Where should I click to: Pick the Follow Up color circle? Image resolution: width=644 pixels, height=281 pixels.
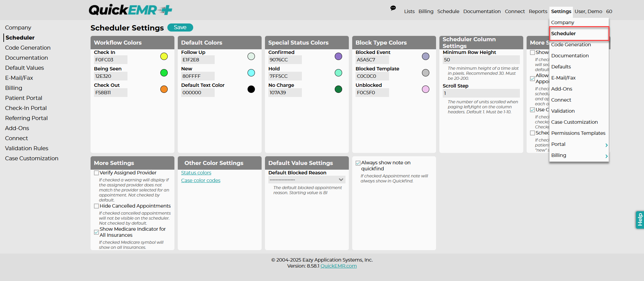pyautogui.click(x=251, y=56)
